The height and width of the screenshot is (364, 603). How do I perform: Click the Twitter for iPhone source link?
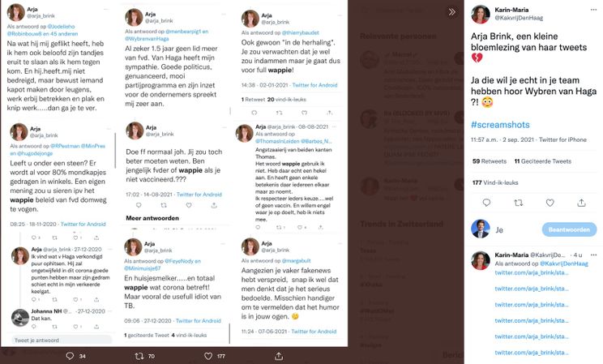click(x=562, y=139)
